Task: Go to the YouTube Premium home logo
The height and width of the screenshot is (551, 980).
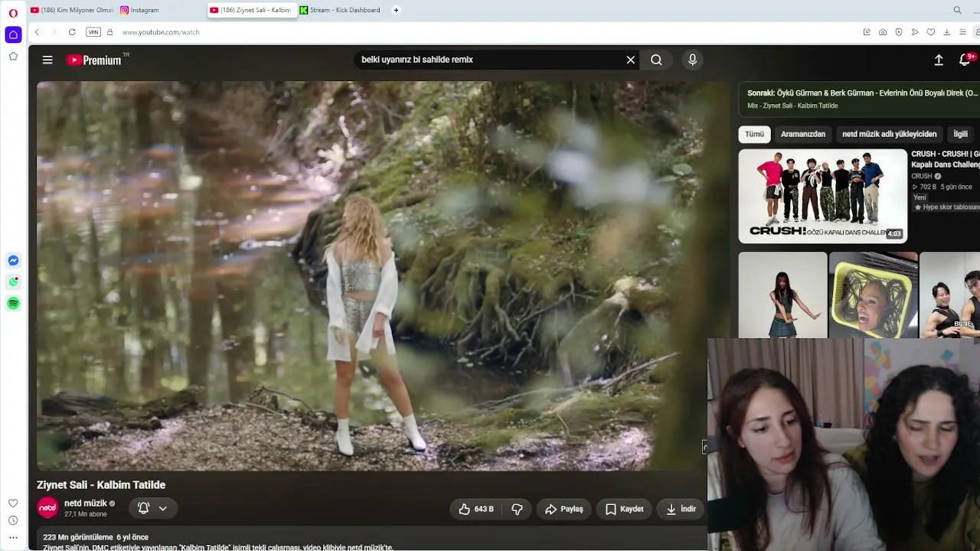Action: tap(94, 60)
